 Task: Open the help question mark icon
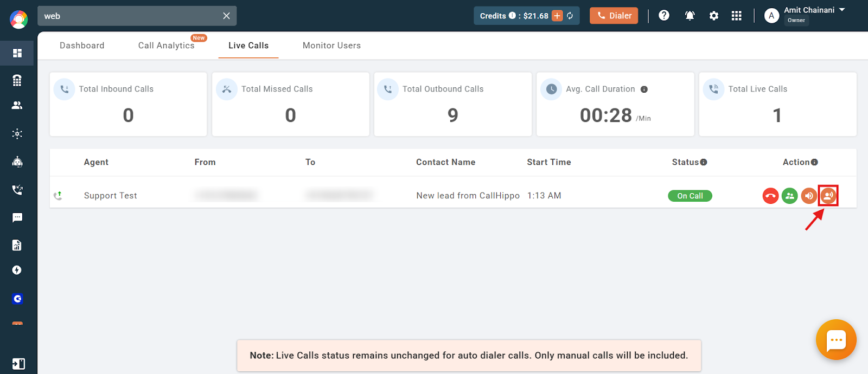[x=664, y=15]
